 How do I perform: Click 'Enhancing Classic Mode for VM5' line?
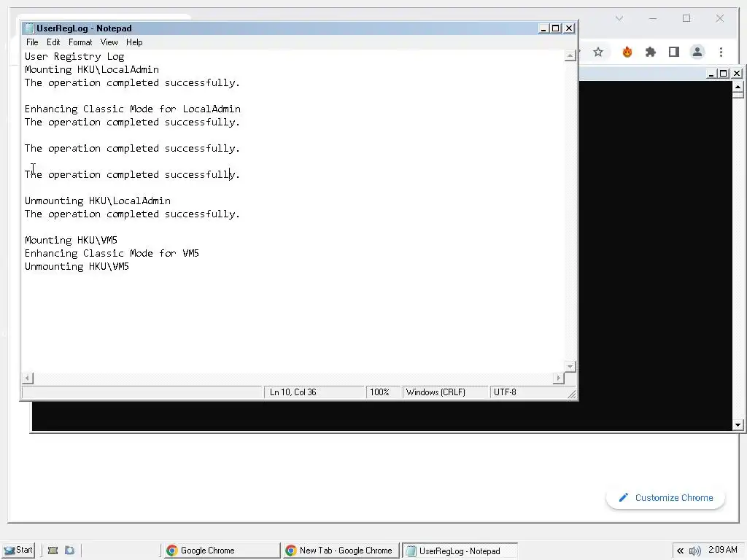pos(112,253)
